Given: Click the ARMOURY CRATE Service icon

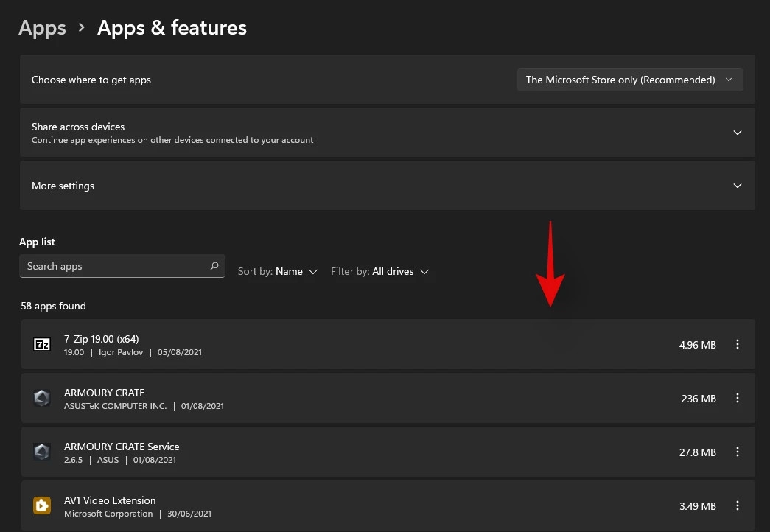Looking at the screenshot, I should pyautogui.click(x=42, y=452).
